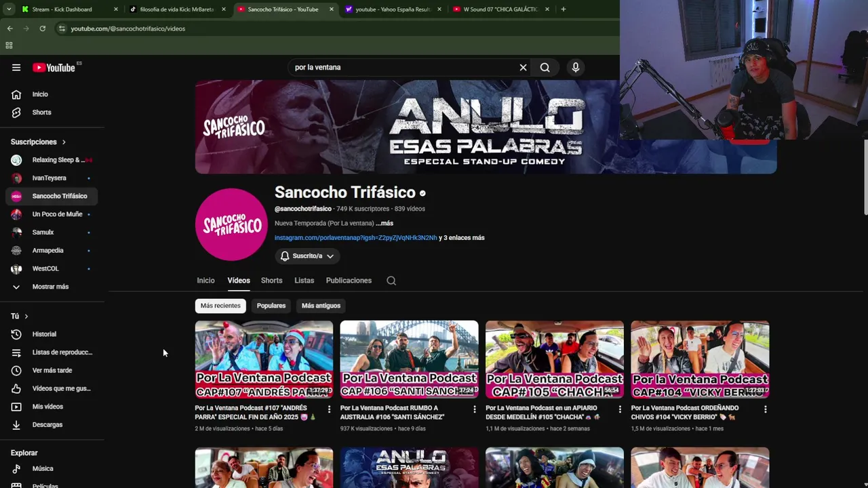Go back with browser back arrow
The width and height of the screenshot is (868, 488).
click(x=9, y=28)
